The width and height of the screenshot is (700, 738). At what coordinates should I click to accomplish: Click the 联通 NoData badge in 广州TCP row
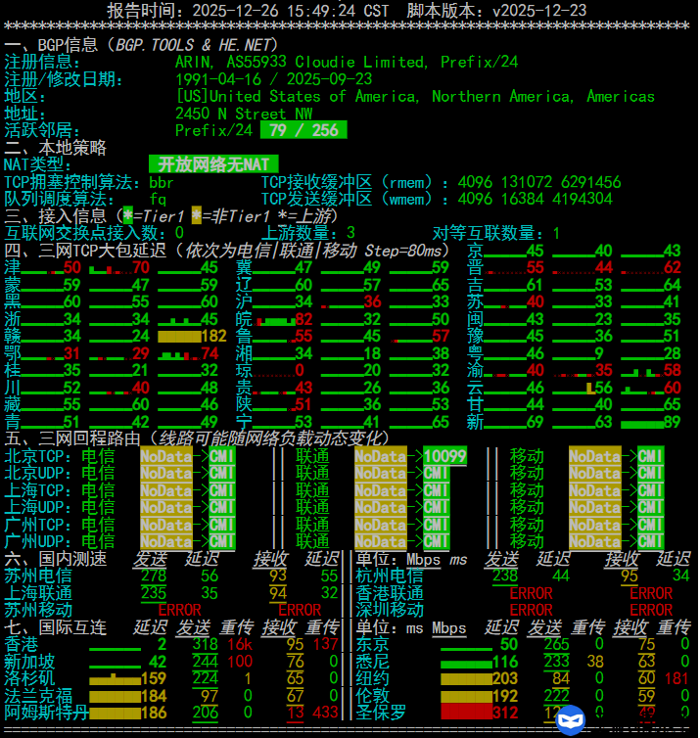pos(381,525)
